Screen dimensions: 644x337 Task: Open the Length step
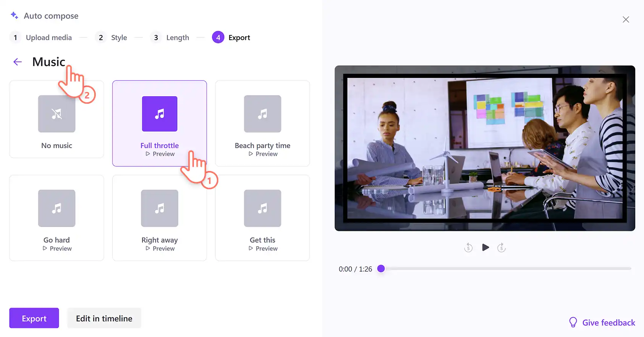[169, 37]
